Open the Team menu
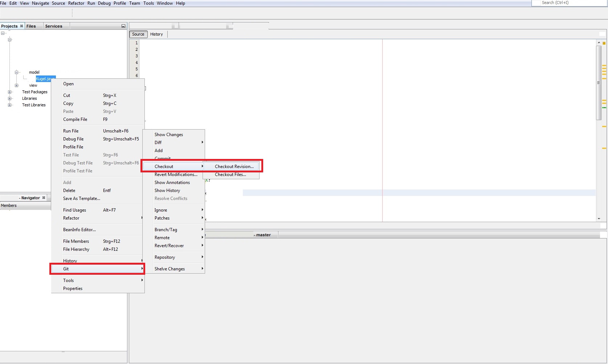The height and width of the screenshot is (364, 608). click(135, 3)
